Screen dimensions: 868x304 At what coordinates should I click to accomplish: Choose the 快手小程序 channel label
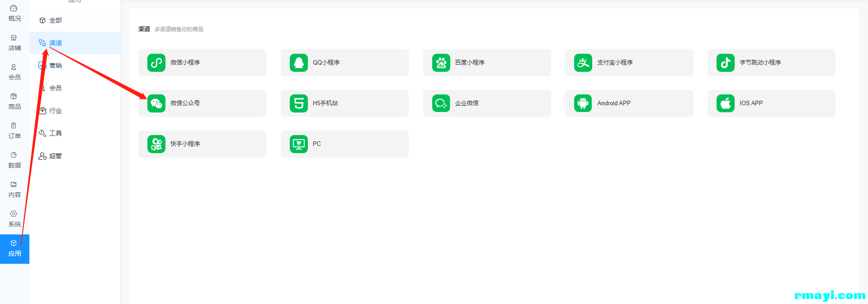(185, 144)
